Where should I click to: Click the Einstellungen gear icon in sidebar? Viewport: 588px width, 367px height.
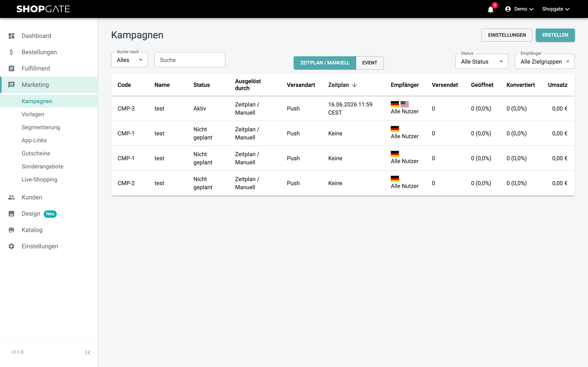click(11, 246)
